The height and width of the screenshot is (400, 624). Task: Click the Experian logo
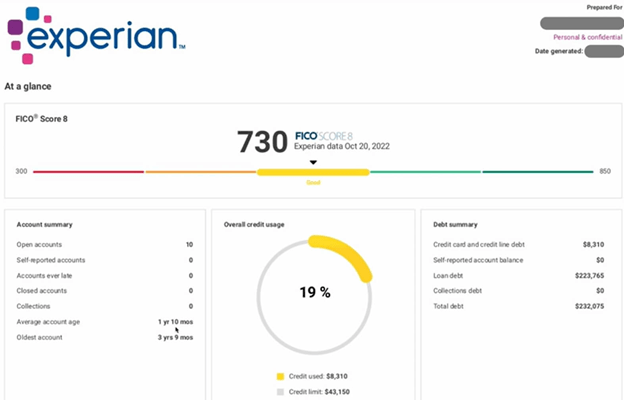(x=96, y=35)
